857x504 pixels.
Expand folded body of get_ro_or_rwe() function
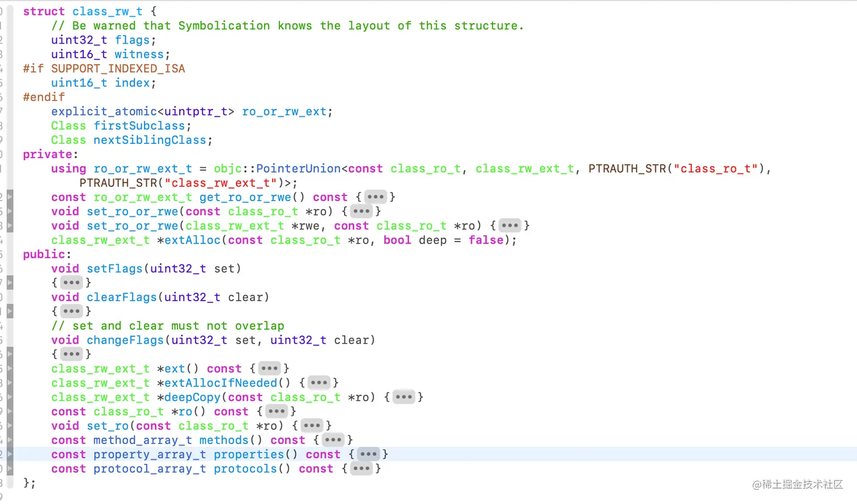[375, 197]
